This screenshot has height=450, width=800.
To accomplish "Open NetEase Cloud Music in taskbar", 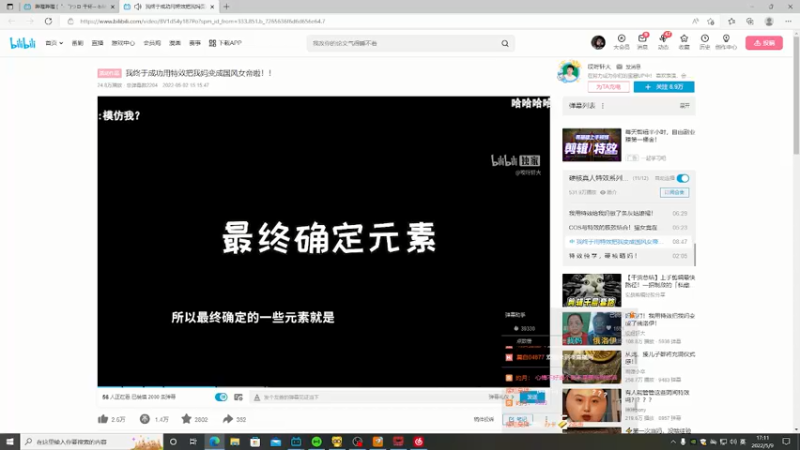I will pos(418,441).
